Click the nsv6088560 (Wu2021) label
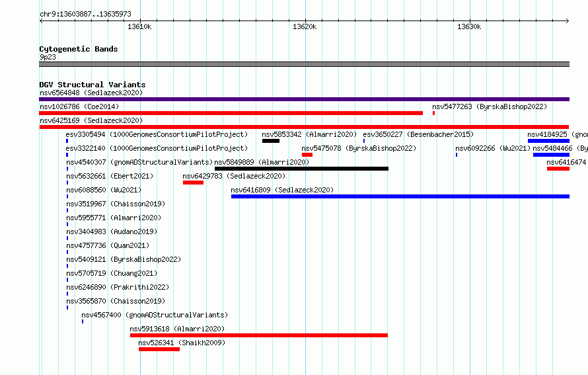Image resolution: width=588 pixels, height=375 pixels. coord(104,190)
